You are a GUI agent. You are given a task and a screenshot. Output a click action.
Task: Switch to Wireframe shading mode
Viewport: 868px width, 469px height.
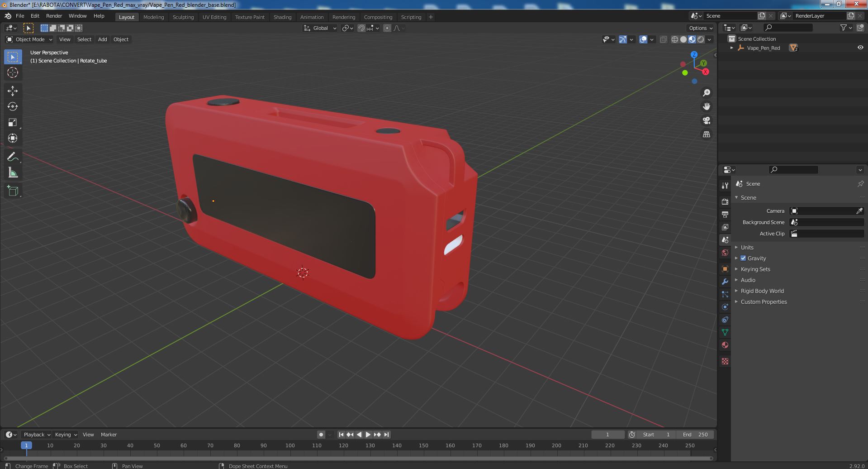674,39
